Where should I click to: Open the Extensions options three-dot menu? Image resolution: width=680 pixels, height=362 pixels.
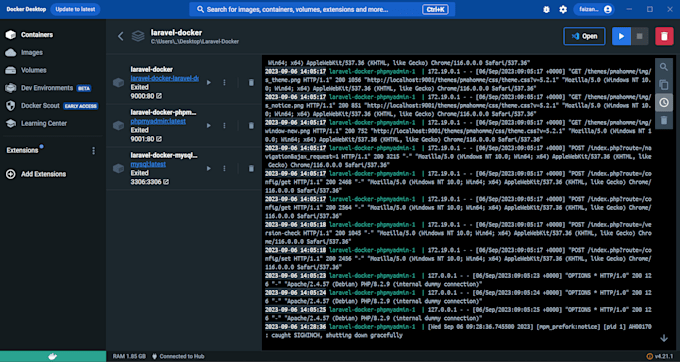pyautogui.click(x=93, y=151)
